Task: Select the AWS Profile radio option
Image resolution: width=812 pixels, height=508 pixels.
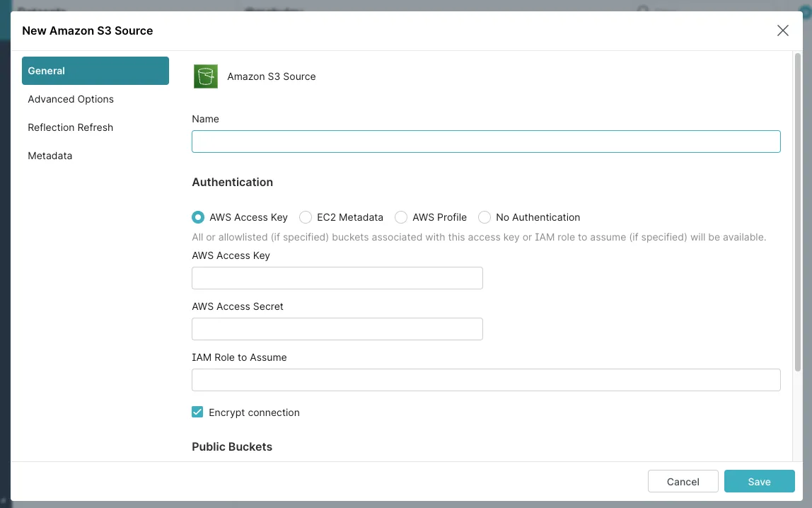Action: pyautogui.click(x=401, y=217)
